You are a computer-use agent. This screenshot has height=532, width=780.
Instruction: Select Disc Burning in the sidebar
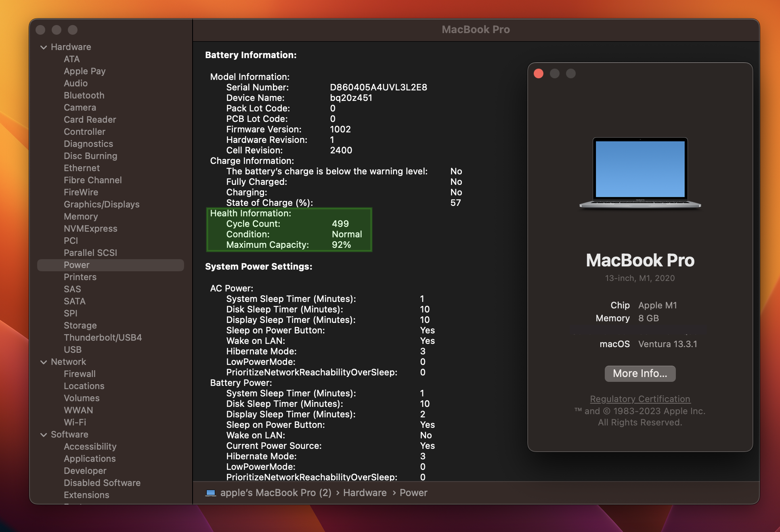(90, 156)
